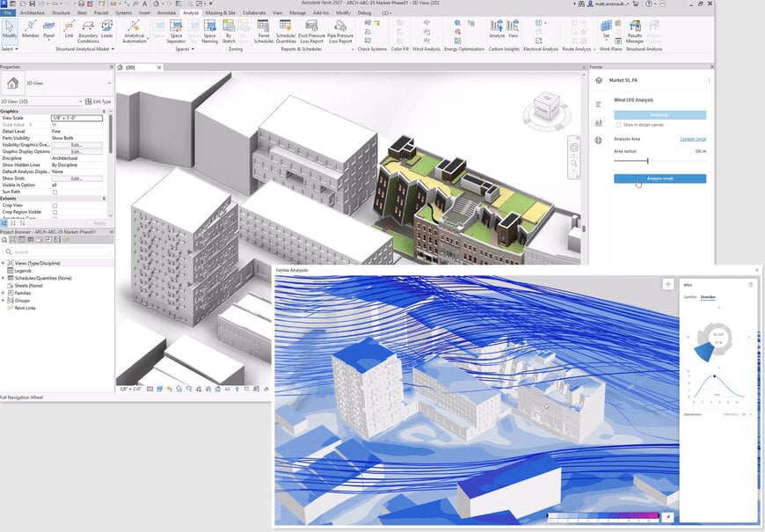Toggle the Crop View checkbox
Image resolution: width=765 pixels, height=532 pixels.
[55, 206]
